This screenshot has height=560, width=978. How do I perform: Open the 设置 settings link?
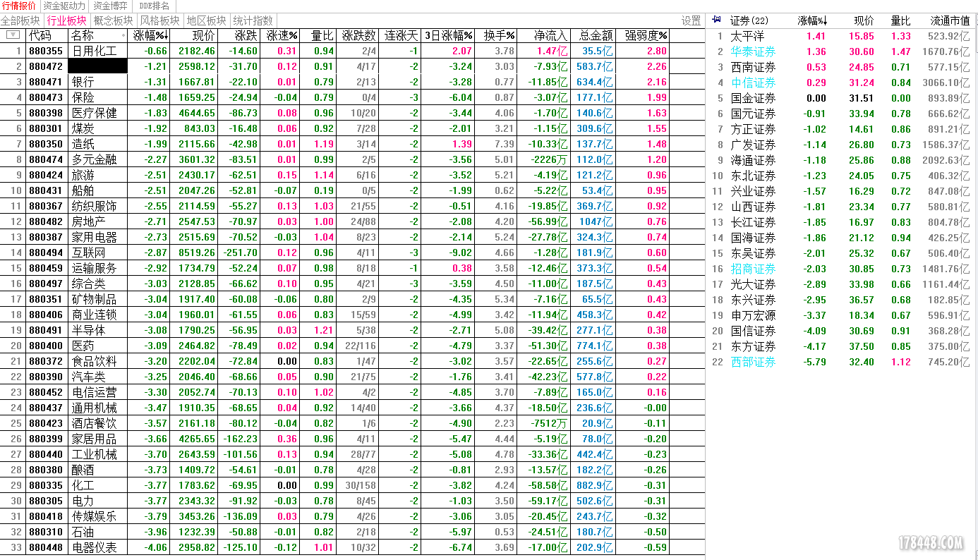[692, 20]
